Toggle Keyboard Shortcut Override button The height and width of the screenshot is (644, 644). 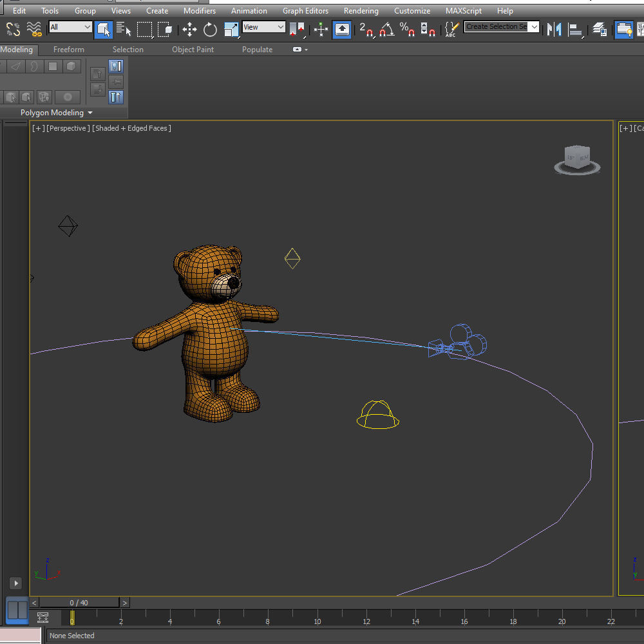coord(342,29)
